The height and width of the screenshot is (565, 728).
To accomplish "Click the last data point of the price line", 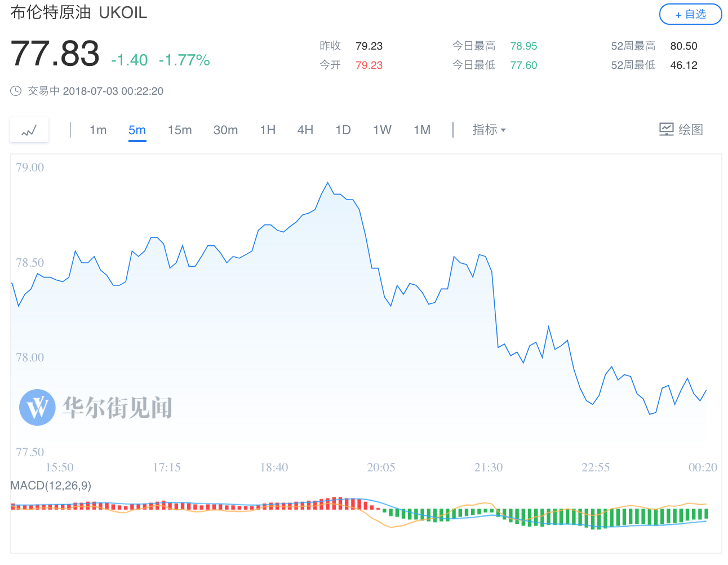I will (x=706, y=390).
